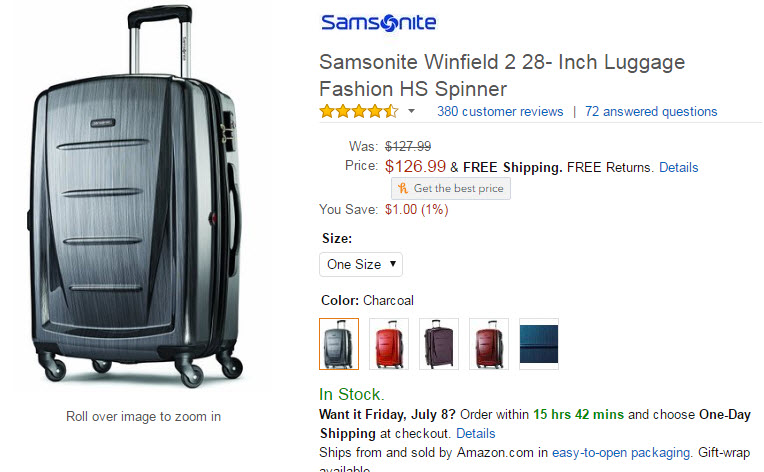This screenshot has height=472, width=764.
Task: Click the star rating icons
Action: point(358,111)
